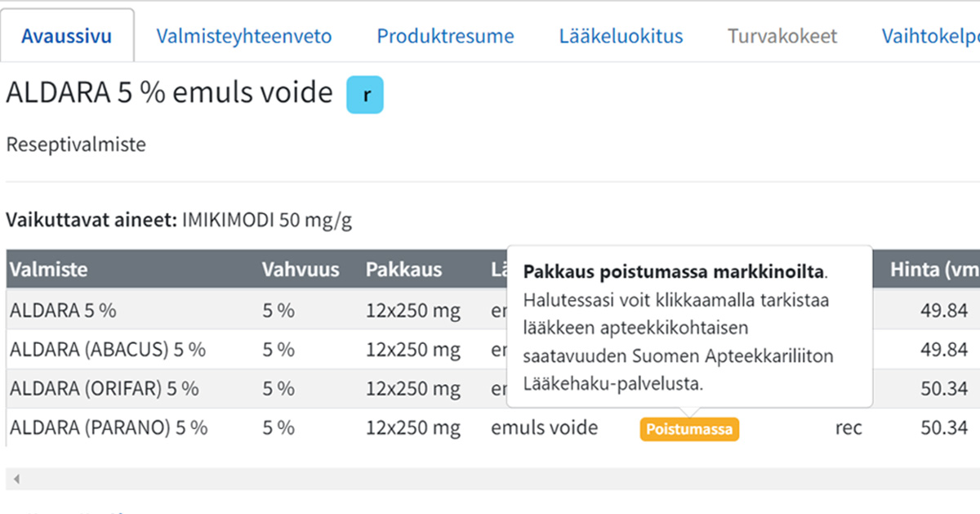Click the Pakkaus column header
Viewport: 980px width, 514px height.
click(x=403, y=270)
